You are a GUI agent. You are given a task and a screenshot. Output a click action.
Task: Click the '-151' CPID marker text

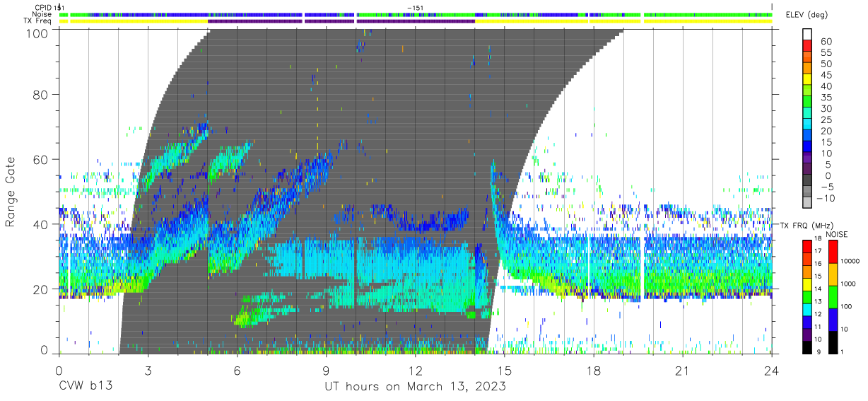point(416,7)
